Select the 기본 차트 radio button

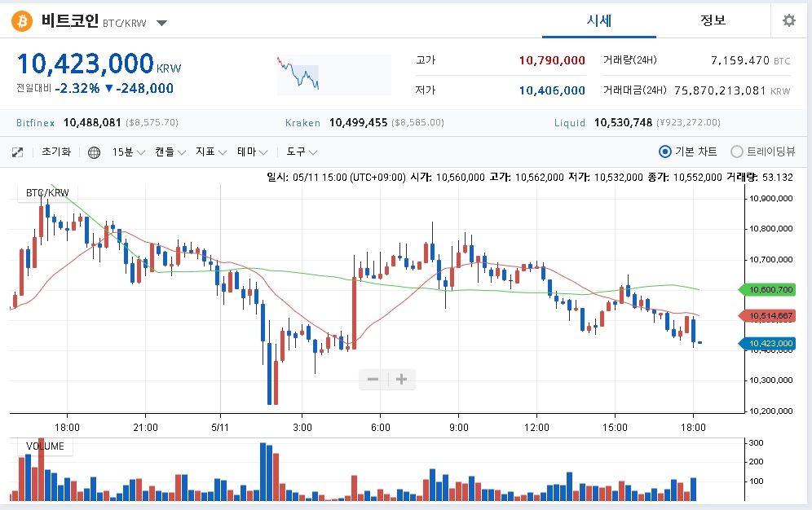[x=665, y=152]
